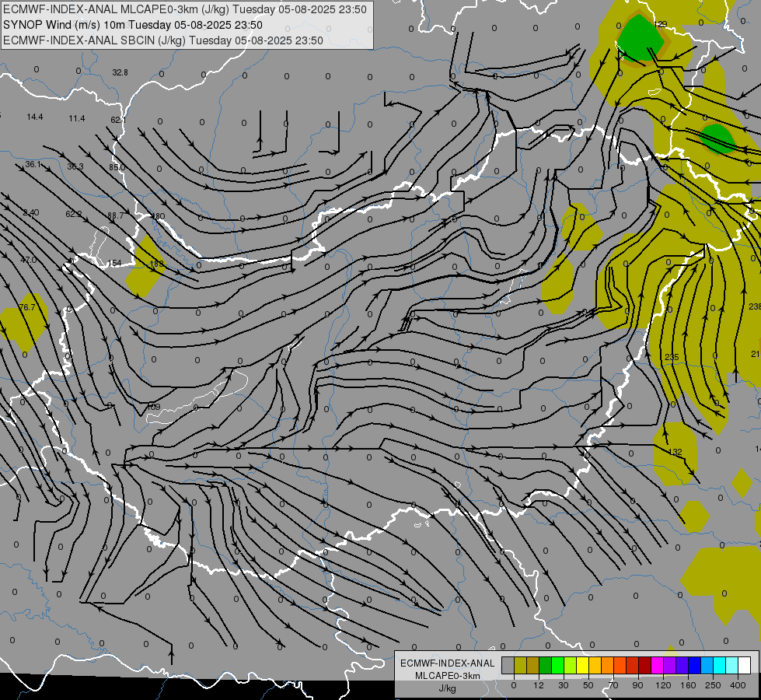Click the legend scale value 12
This screenshot has width=761, height=700.
[x=538, y=685]
